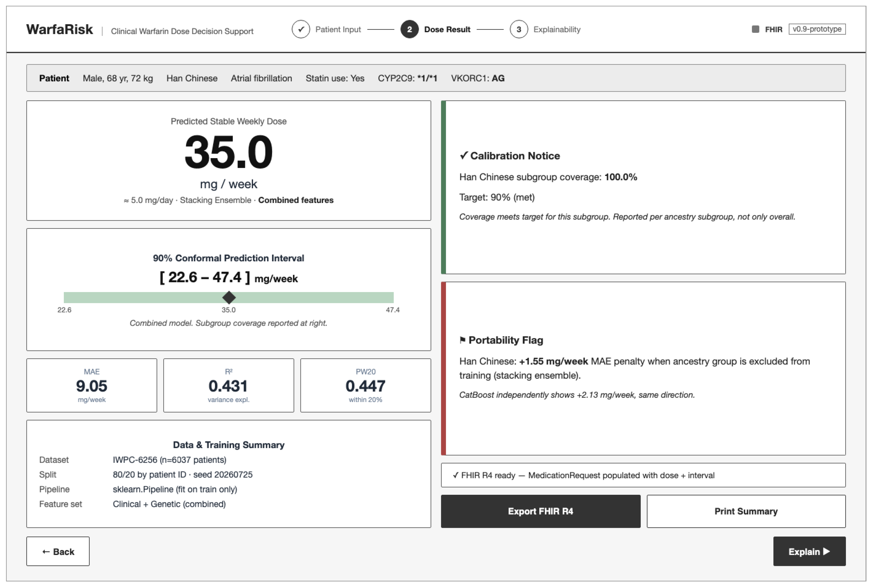Viewport: 873px width, 588px height.
Task: Click the sklearn.Pipeline (fit on train only) value
Action: click(175, 489)
